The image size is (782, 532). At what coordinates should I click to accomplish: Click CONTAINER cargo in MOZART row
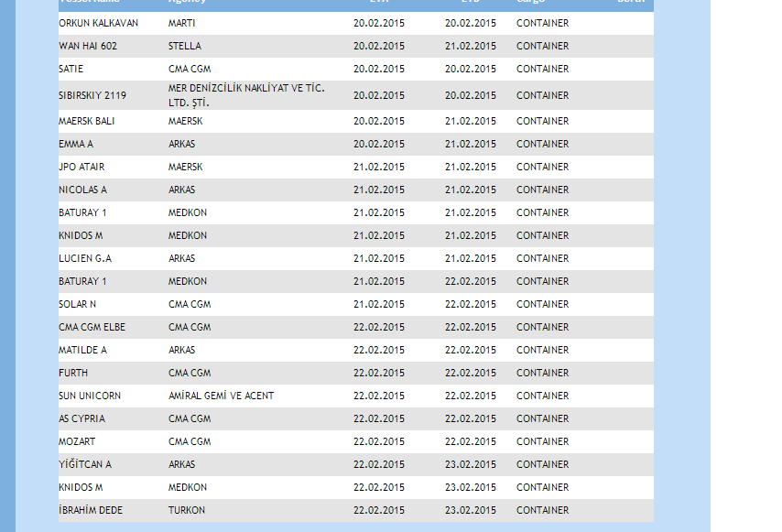pyautogui.click(x=543, y=442)
